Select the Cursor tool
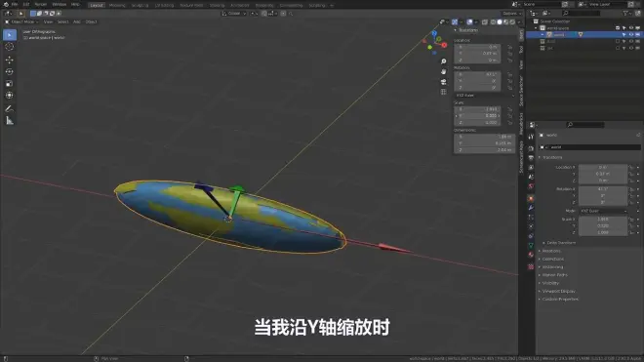Screen dimensions: 644x362 [10, 47]
